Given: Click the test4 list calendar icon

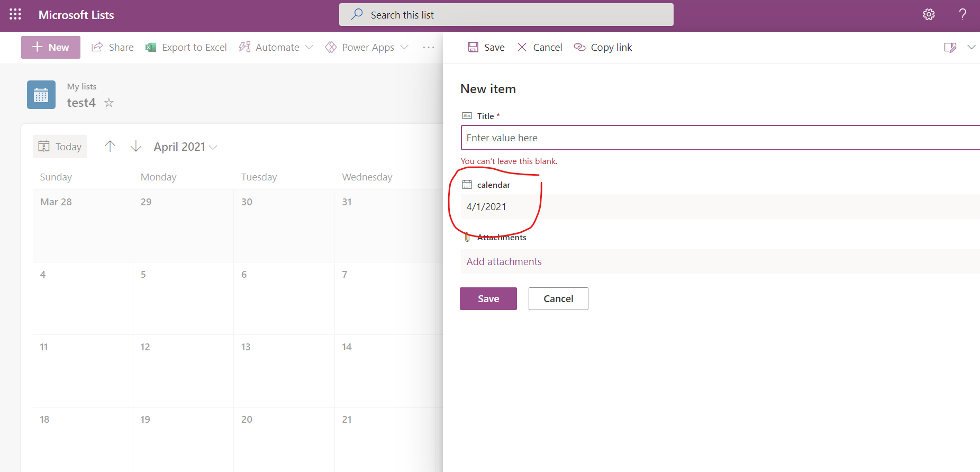Looking at the screenshot, I should (x=41, y=95).
